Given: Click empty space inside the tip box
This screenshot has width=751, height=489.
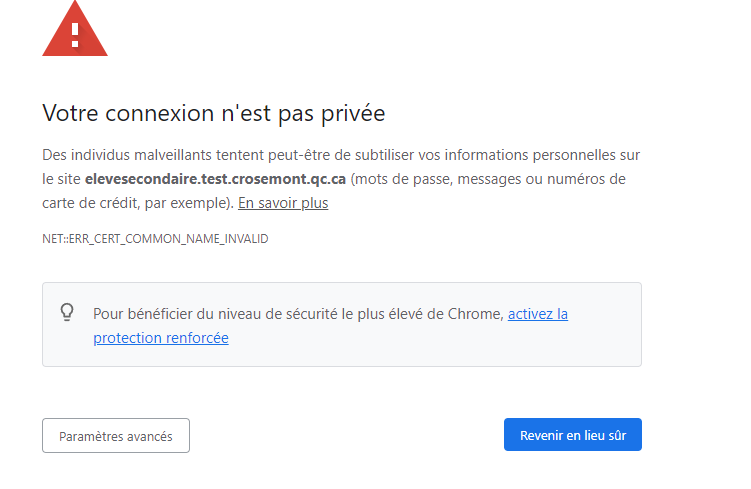Looking at the screenshot, I should coord(450,345).
